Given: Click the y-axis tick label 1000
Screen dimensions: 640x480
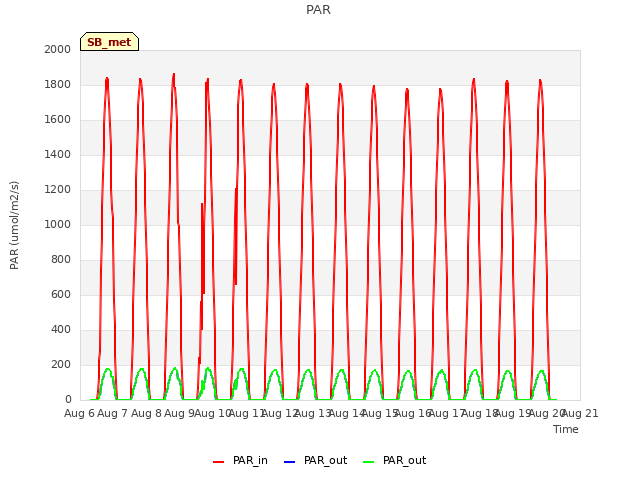Looking at the screenshot, I should tap(58, 224).
